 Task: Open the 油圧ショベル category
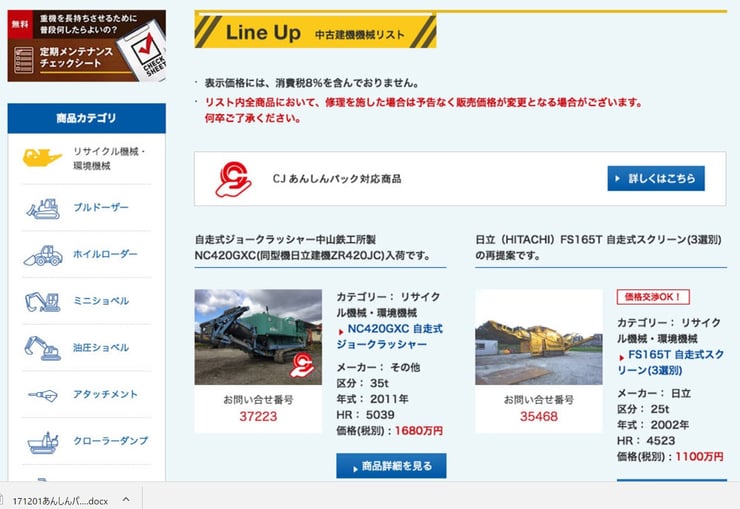tap(101, 348)
